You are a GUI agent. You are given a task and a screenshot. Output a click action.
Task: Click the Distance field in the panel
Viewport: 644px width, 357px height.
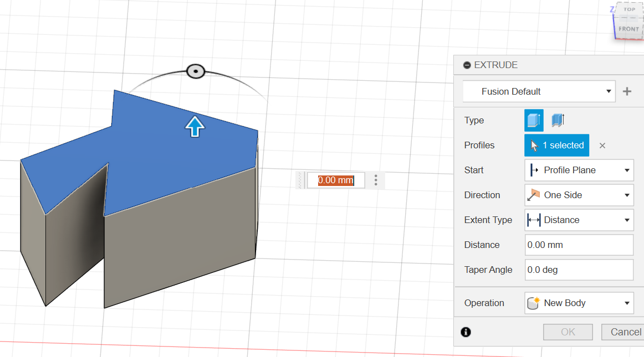pyautogui.click(x=579, y=245)
